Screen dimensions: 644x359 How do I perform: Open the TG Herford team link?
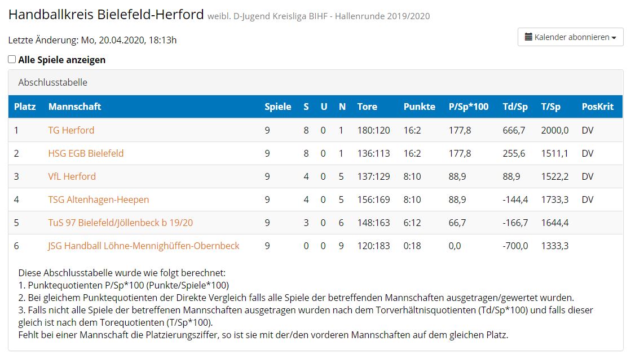[71, 130]
